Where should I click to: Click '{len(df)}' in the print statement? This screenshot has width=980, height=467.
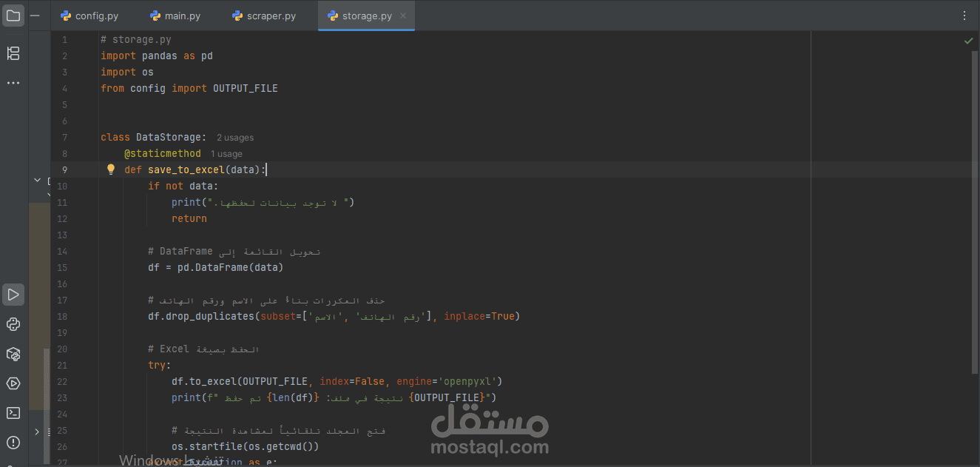pos(293,397)
